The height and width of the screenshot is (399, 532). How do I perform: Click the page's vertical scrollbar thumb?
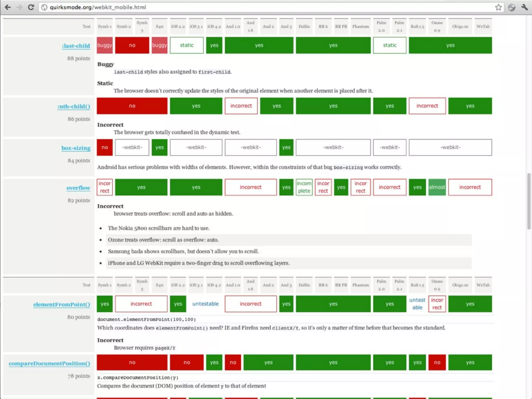pos(529,201)
